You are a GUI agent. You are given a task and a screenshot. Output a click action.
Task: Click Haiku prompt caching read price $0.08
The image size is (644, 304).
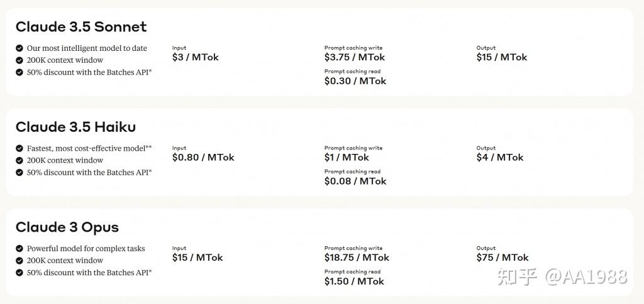355,181
